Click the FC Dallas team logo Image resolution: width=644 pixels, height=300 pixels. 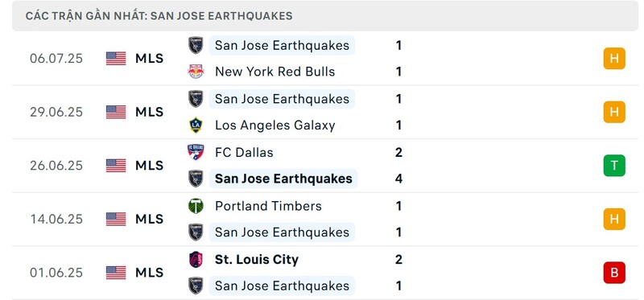[196, 152]
